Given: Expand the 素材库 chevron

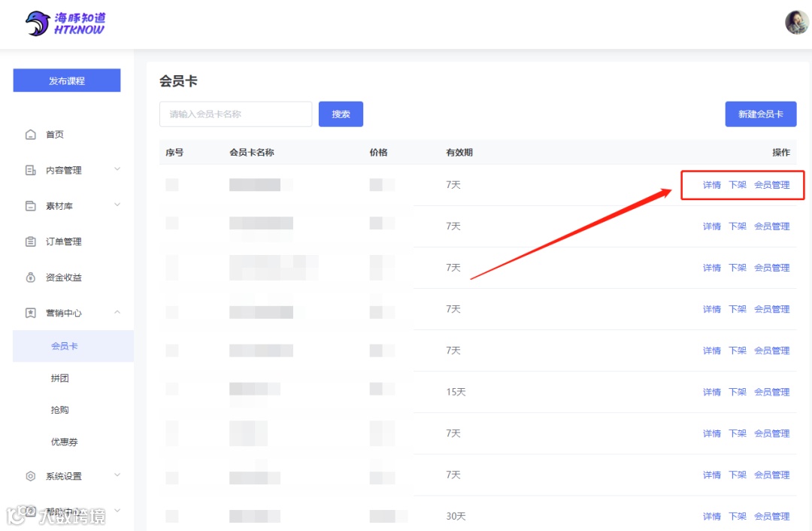Looking at the screenshot, I should point(117,205).
